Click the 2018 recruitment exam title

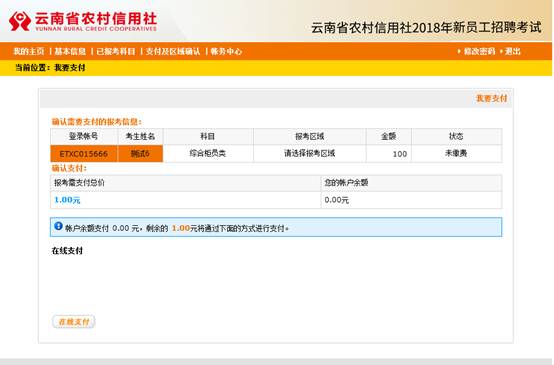426,28
